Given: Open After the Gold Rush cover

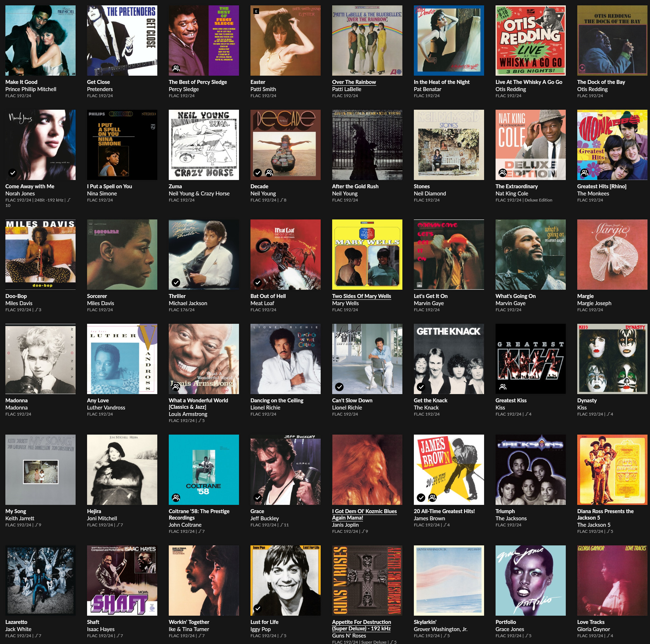Looking at the screenshot, I should click(367, 145).
